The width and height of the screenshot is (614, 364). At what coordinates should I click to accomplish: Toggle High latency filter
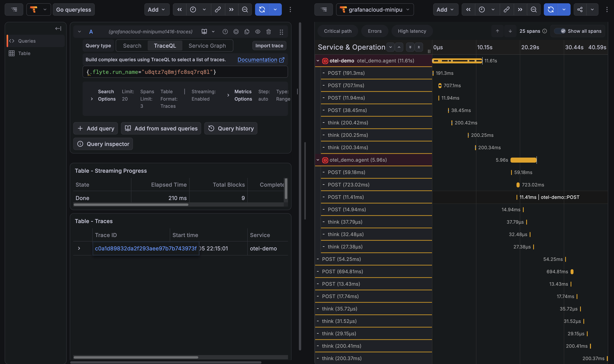[412, 31]
